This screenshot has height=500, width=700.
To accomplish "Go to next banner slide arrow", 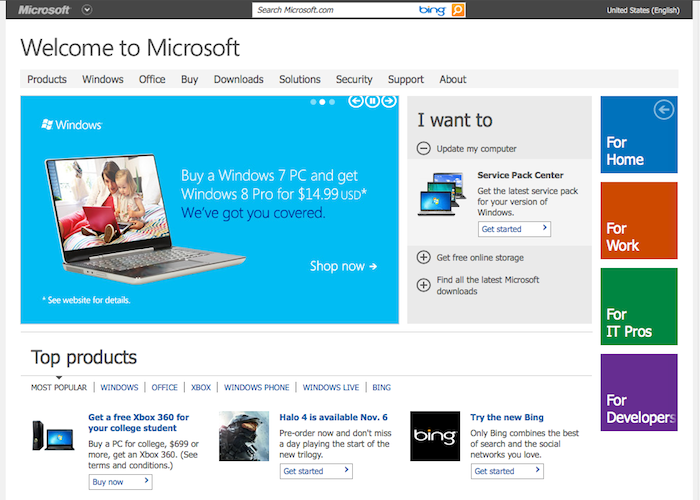I will click(389, 101).
